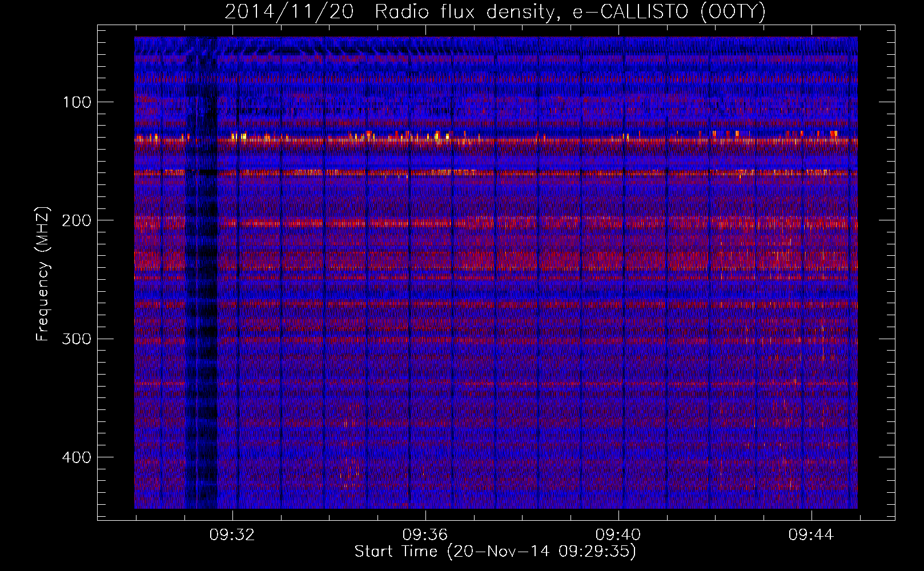Screen dimensions: 924x571
Task: Click the 'Start Time (20-Nov-14 09:29:35)' label
Action: click(495, 552)
